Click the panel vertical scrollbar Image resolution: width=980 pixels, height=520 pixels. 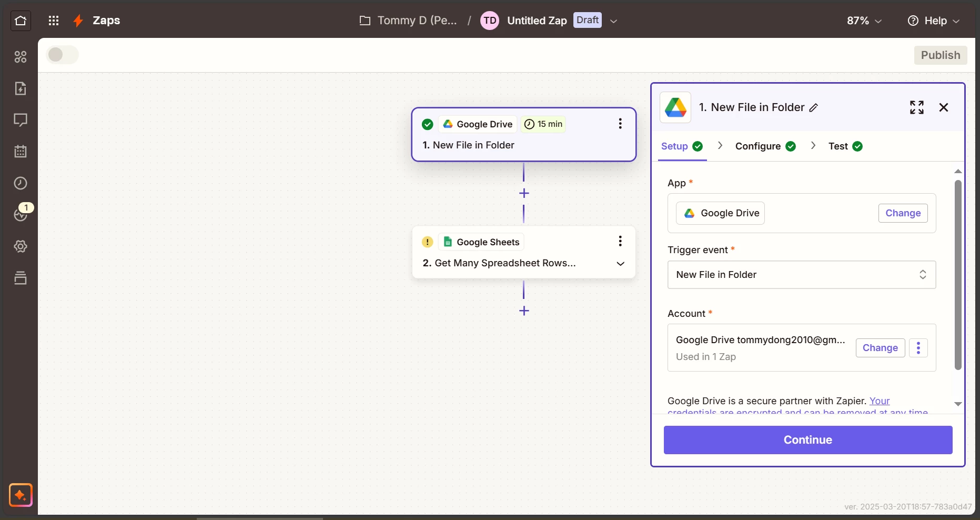[x=958, y=275]
